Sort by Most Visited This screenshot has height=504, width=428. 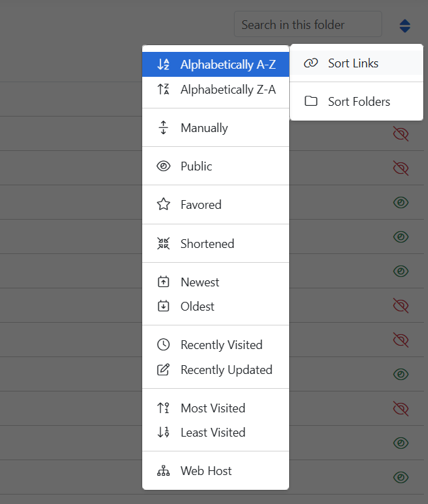tap(216, 408)
